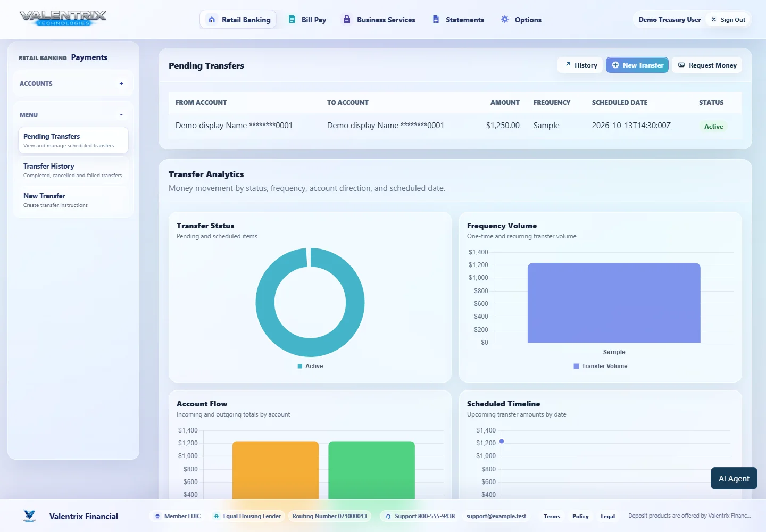
Task: Sign out of the account
Action: [728, 20]
